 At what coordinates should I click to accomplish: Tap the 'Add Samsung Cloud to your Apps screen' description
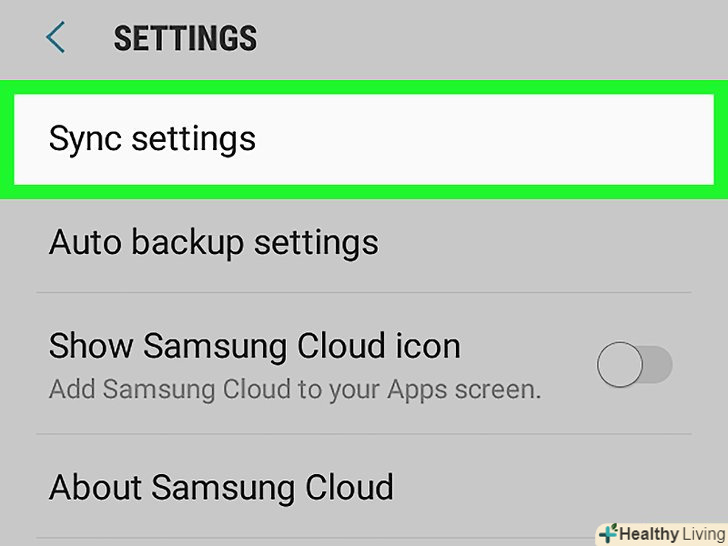coord(294,389)
